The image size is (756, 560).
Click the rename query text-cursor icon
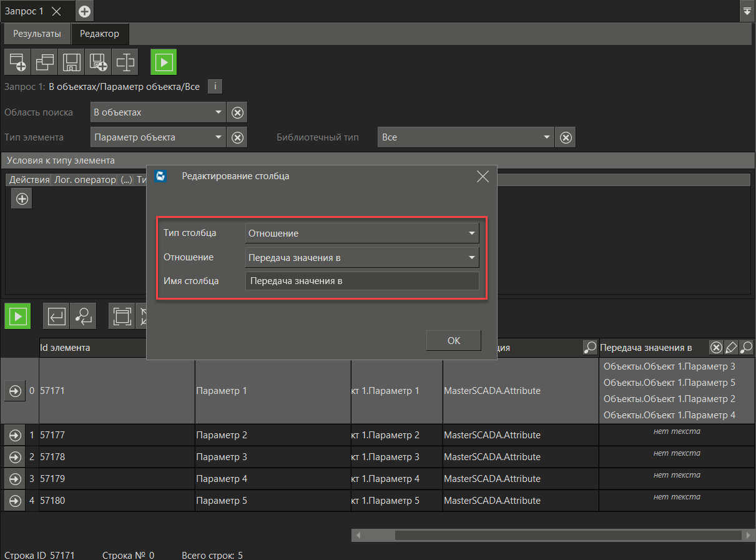[125, 62]
